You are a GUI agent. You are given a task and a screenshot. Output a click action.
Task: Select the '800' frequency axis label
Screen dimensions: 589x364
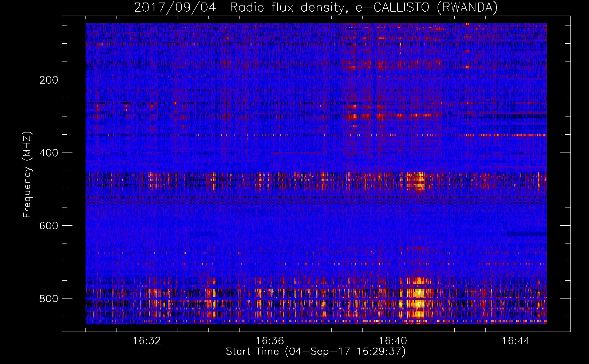(49, 299)
